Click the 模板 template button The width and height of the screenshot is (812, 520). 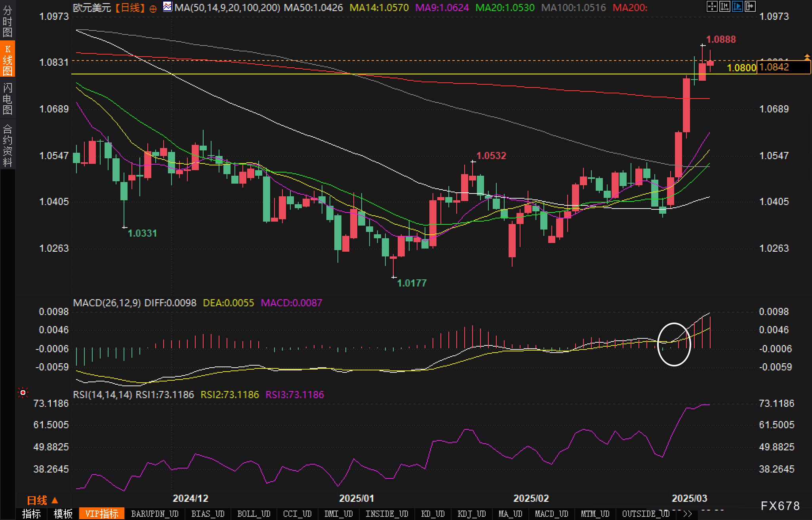[63, 514]
